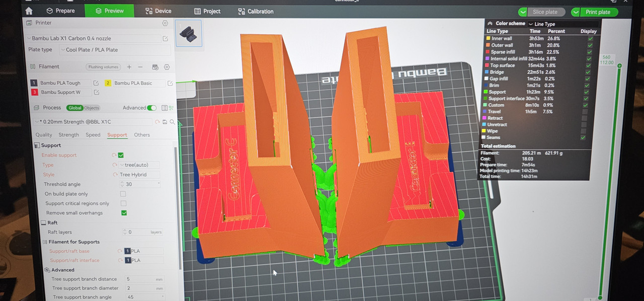Viewport: 644px width, 301px height.
Task: Open the Quality settings tab
Action: point(44,135)
